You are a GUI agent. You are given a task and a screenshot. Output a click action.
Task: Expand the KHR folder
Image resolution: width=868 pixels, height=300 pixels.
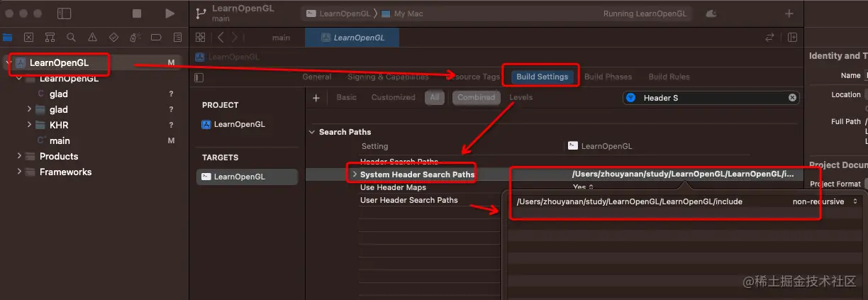click(29, 125)
